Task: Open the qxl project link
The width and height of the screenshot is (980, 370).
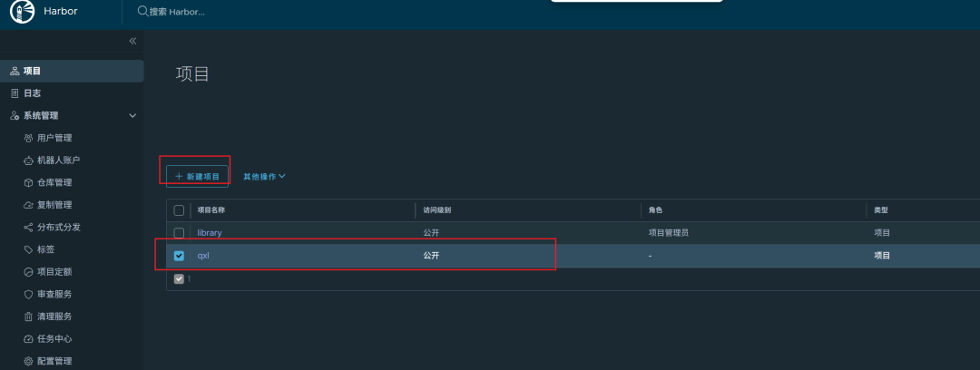Action: coord(203,256)
